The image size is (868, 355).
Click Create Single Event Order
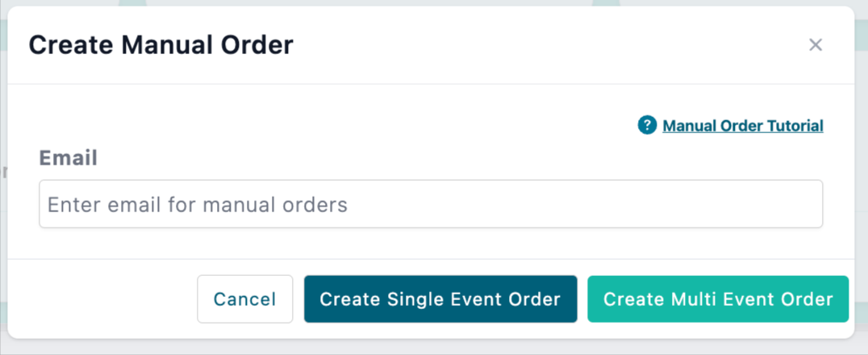[440, 299]
